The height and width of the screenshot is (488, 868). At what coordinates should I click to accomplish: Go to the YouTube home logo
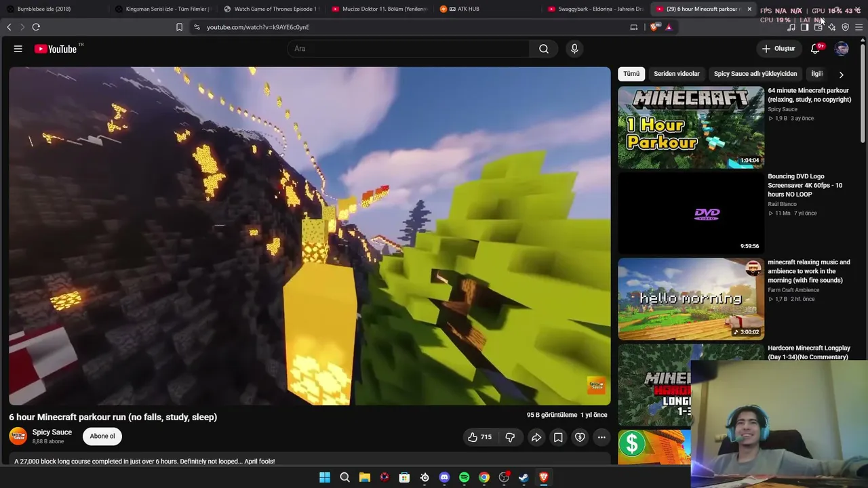[x=56, y=49]
